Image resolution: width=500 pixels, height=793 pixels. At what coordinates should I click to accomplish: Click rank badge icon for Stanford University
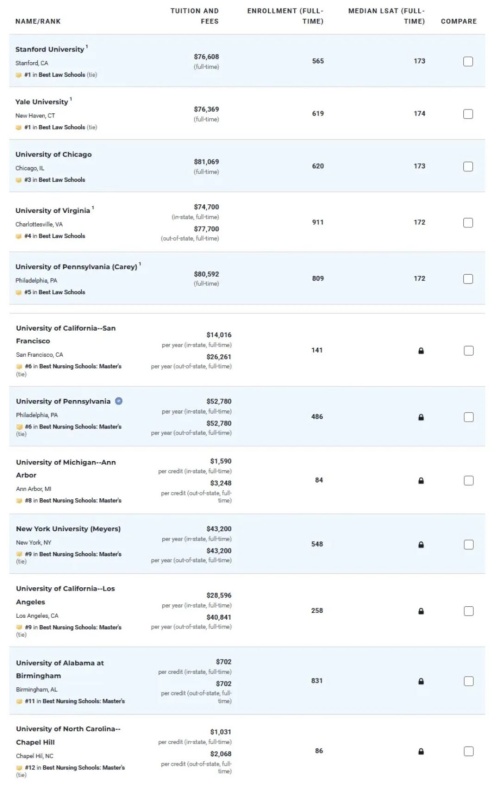point(19,75)
